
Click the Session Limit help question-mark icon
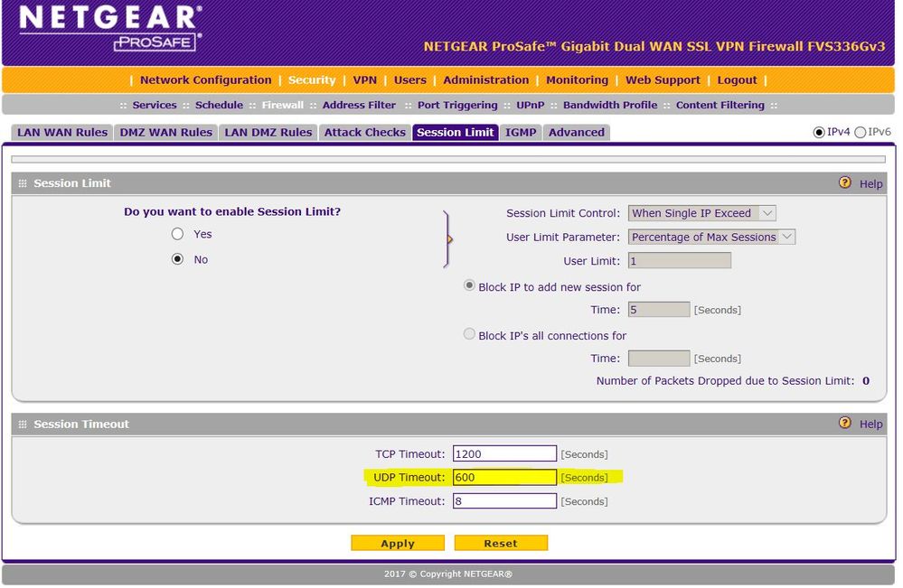click(x=844, y=183)
